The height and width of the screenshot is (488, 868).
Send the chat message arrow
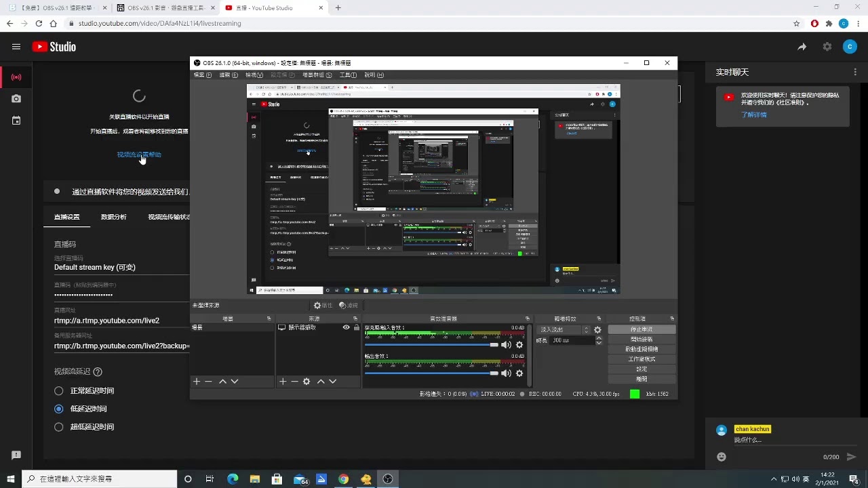[x=852, y=457]
